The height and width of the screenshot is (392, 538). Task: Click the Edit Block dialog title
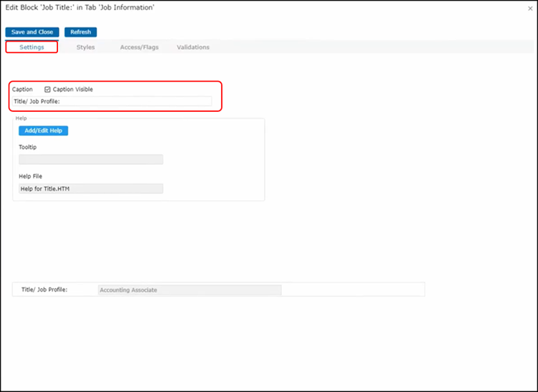(x=80, y=7)
